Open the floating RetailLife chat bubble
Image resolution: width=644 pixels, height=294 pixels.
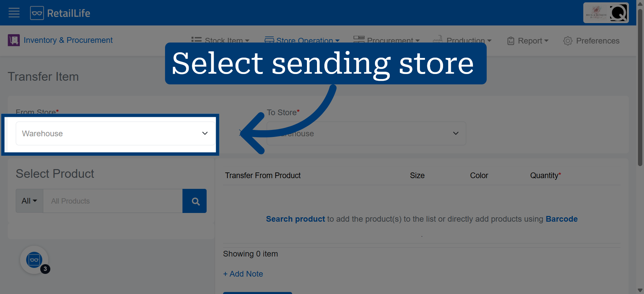pyautogui.click(x=34, y=260)
